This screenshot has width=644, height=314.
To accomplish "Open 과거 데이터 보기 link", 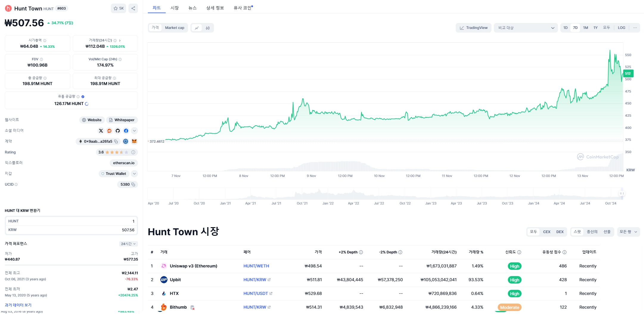I will click(18, 305).
